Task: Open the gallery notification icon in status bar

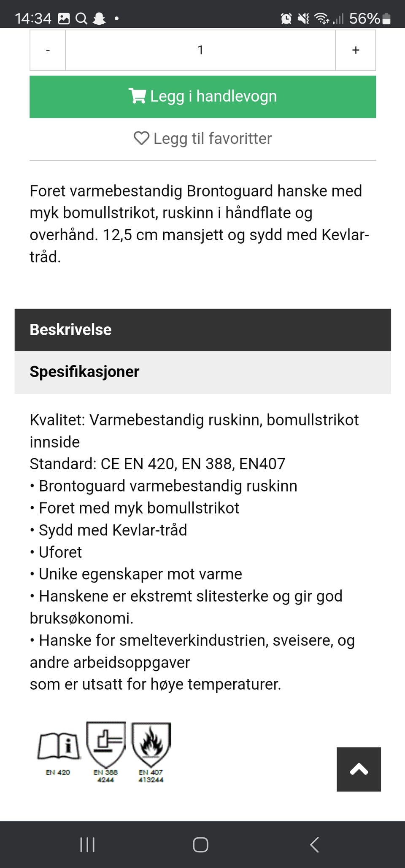Action: click(x=64, y=19)
